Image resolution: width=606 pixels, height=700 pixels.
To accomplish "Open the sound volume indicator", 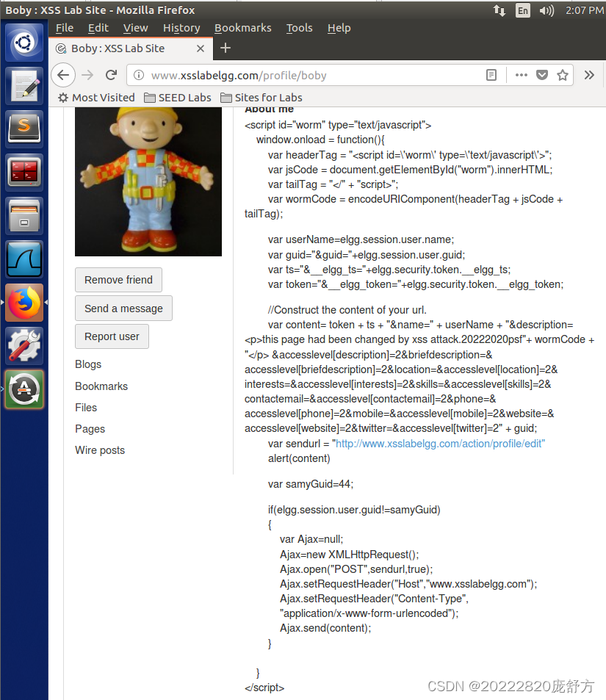I will coord(547,10).
